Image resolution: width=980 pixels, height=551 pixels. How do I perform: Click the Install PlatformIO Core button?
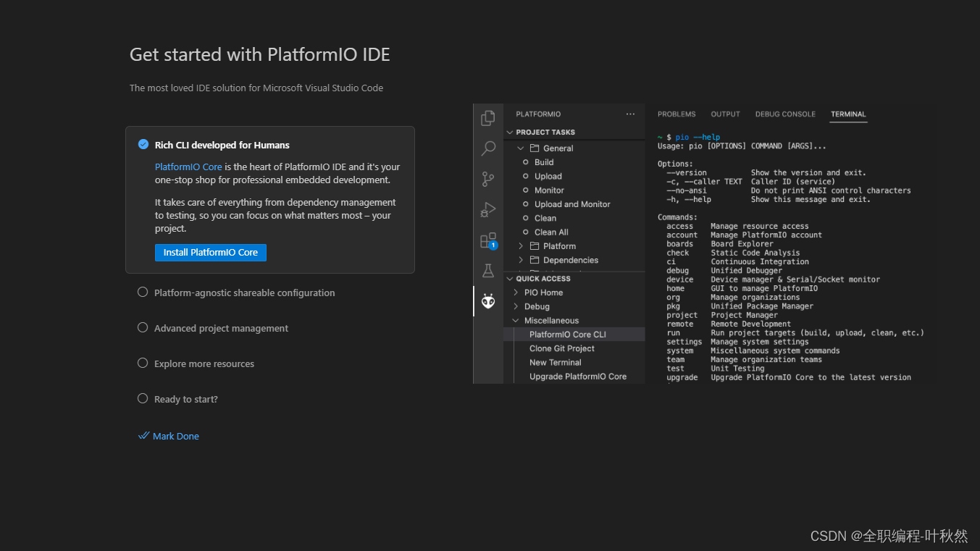(210, 253)
